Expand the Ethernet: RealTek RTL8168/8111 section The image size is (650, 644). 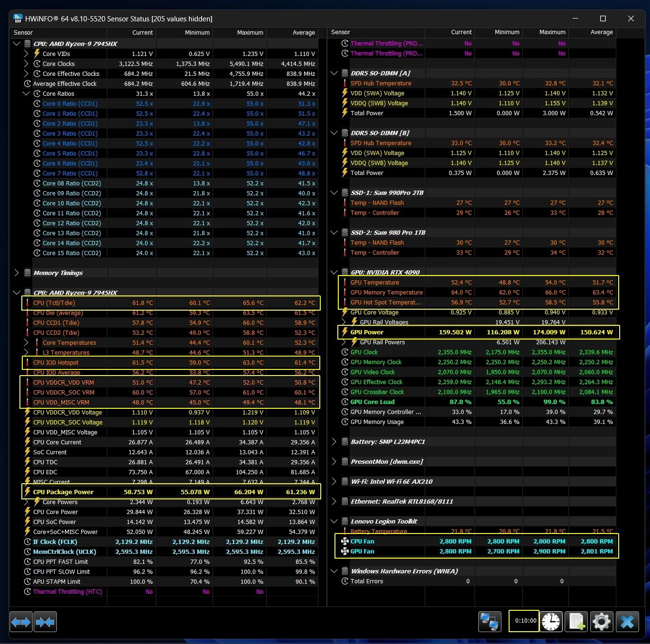(334, 501)
